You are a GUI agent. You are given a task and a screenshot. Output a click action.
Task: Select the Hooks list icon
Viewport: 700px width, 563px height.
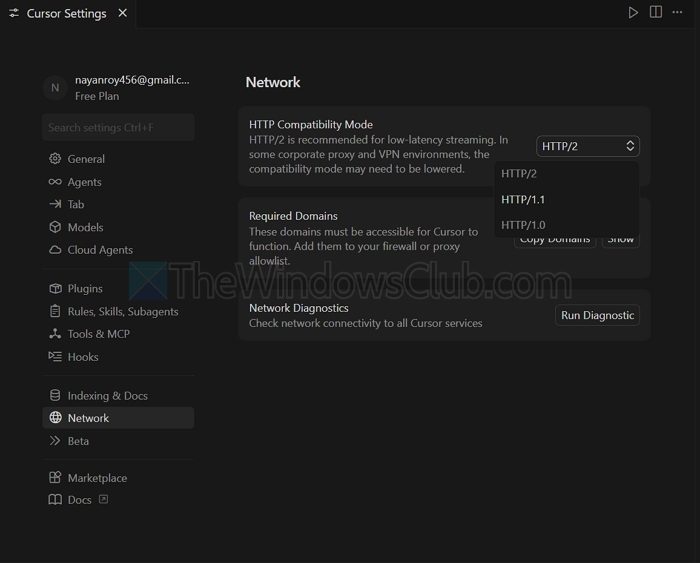click(55, 356)
